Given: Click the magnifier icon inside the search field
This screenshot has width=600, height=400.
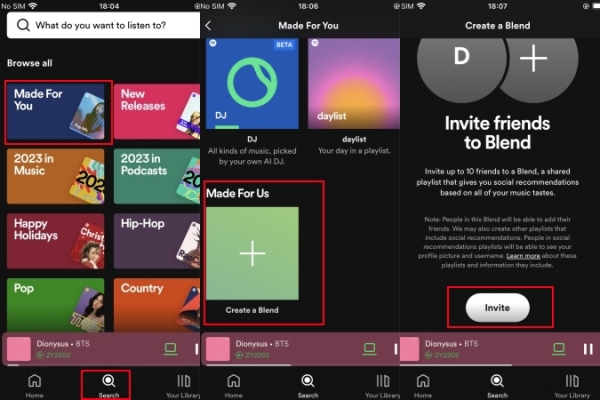Looking at the screenshot, I should (x=23, y=25).
